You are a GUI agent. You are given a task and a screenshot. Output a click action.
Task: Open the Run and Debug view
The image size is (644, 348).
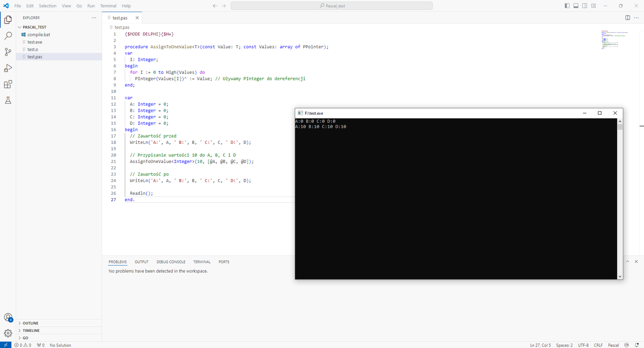tap(8, 68)
